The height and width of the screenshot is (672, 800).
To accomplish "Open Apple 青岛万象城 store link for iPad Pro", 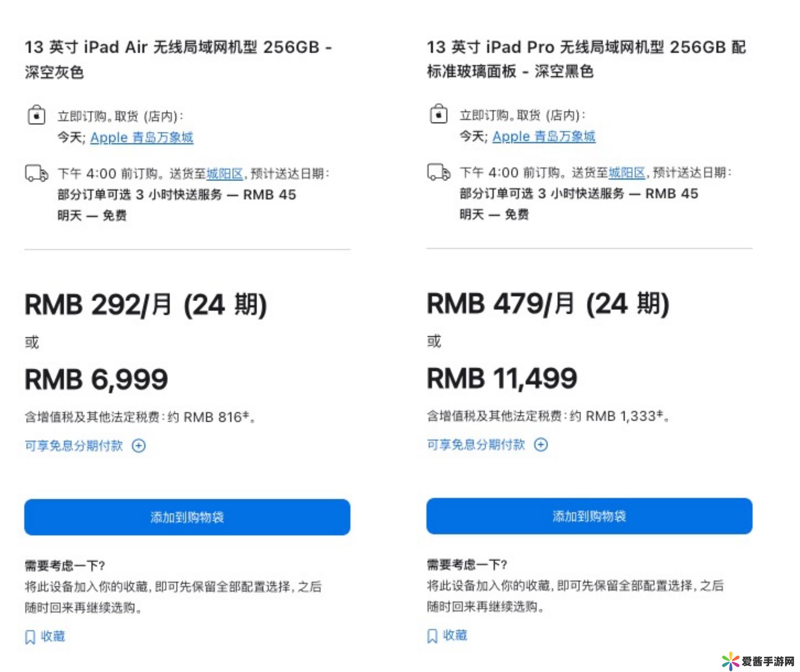I will click(544, 136).
